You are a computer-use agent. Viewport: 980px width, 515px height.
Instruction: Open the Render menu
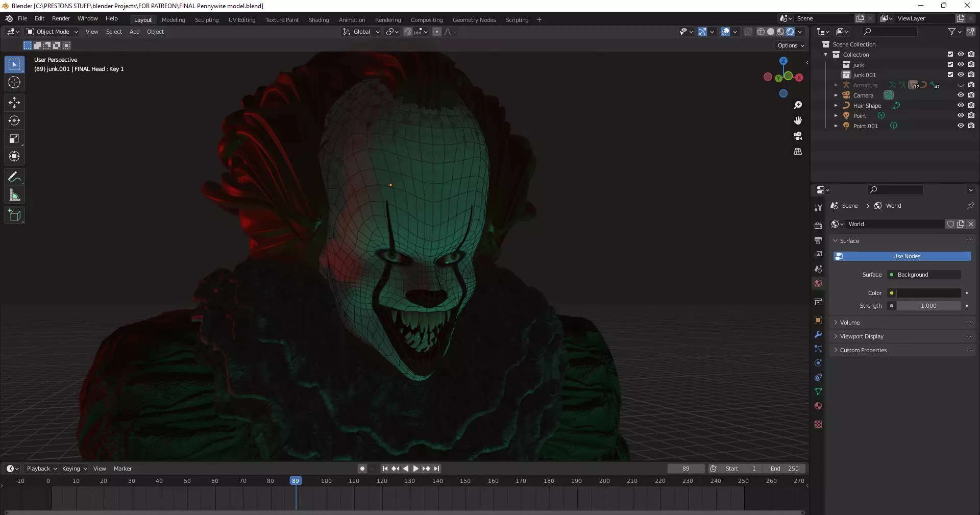pyautogui.click(x=61, y=18)
